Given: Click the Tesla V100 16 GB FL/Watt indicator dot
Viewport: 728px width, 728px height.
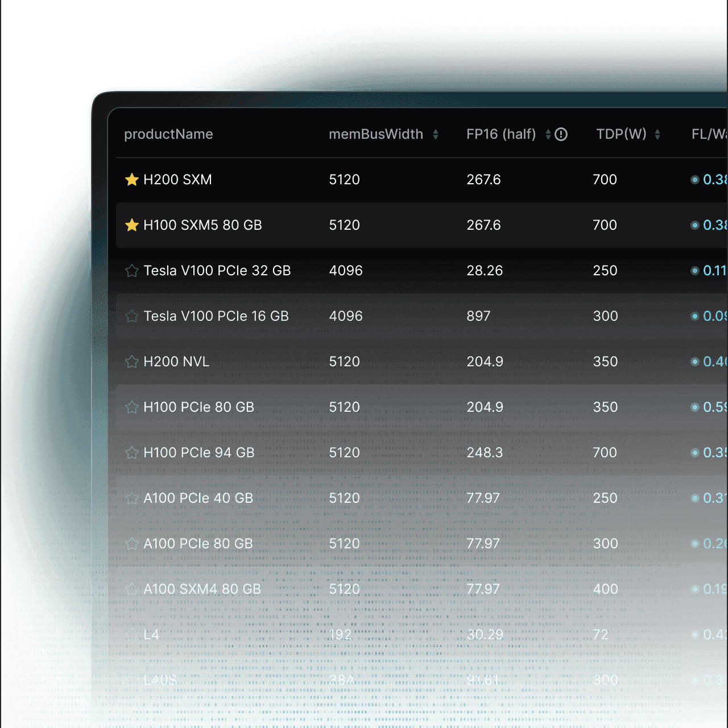Looking at the screenshot, I should 695,316.
